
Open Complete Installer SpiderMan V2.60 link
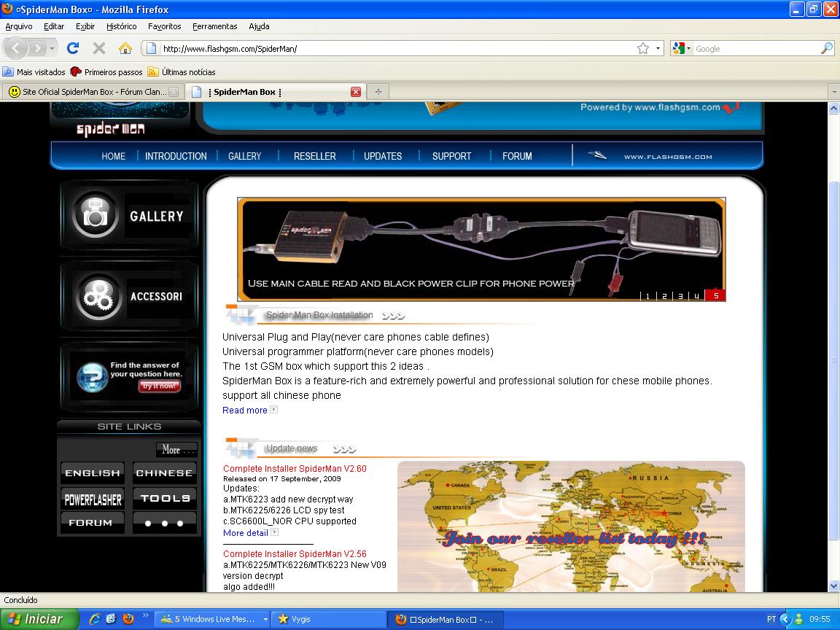tap(295, 469)
